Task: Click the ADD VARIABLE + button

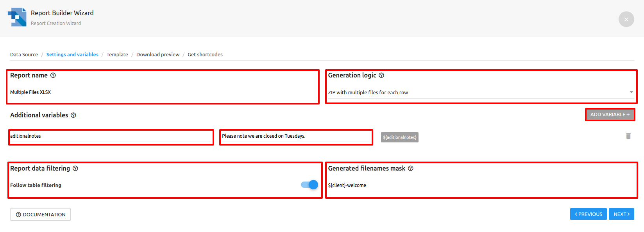Action: (610, 115)
